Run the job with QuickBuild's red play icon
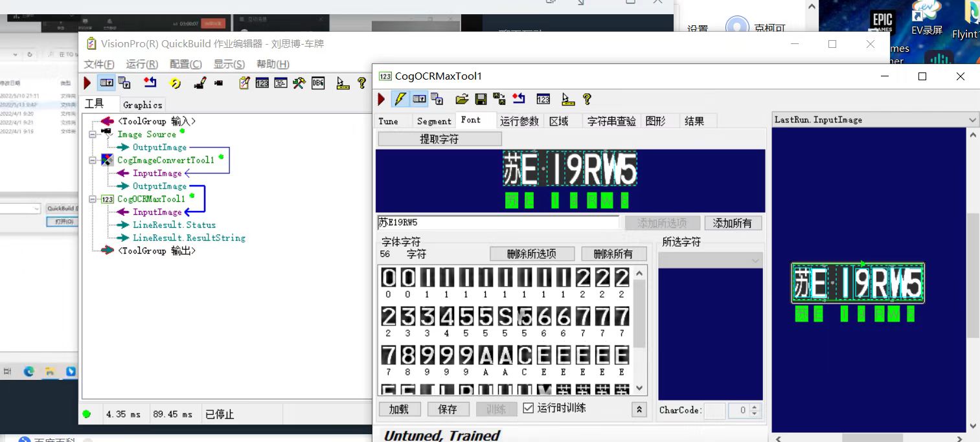 pos(87,83)
